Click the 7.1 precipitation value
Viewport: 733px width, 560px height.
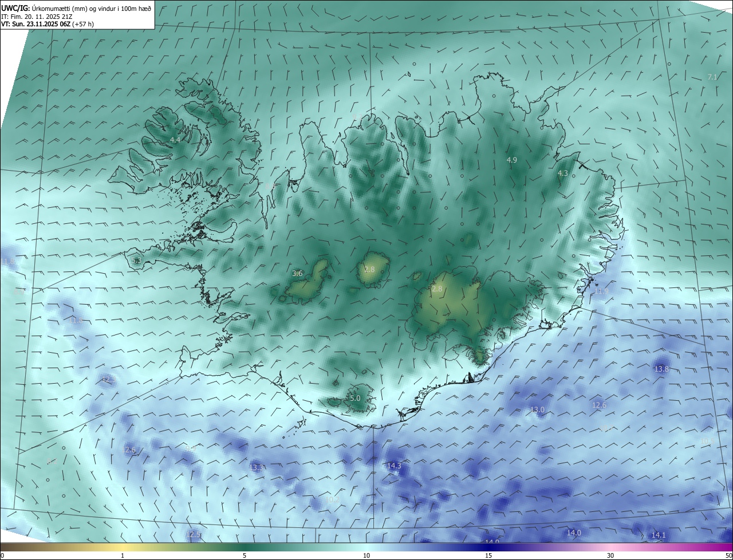[712, 77]
